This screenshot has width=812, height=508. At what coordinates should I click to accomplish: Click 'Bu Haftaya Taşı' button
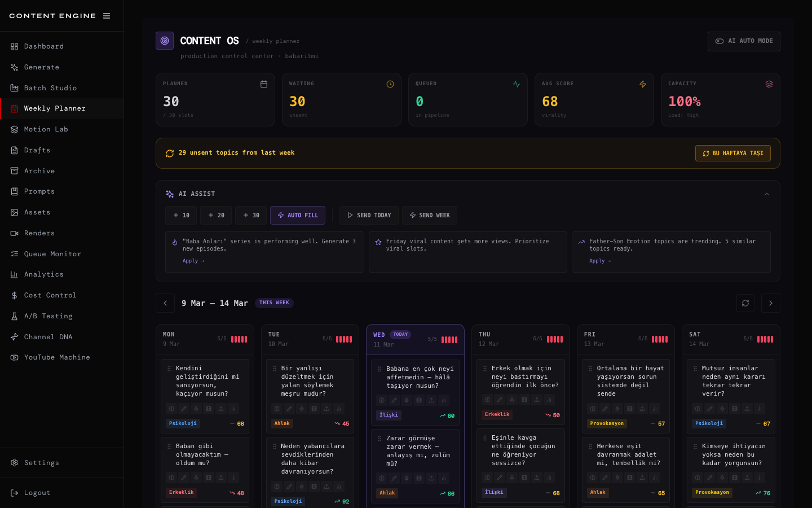click(x=732, y=154)
